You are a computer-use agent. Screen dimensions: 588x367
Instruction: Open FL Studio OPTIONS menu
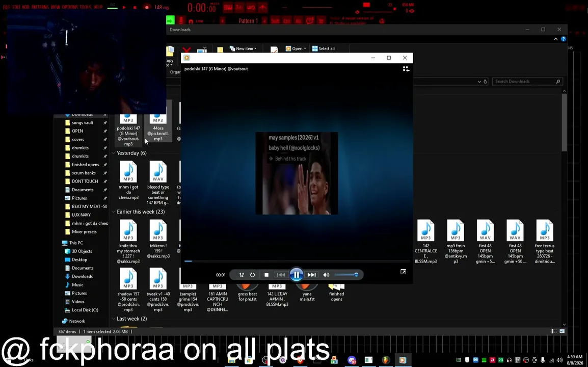(70, 8)
